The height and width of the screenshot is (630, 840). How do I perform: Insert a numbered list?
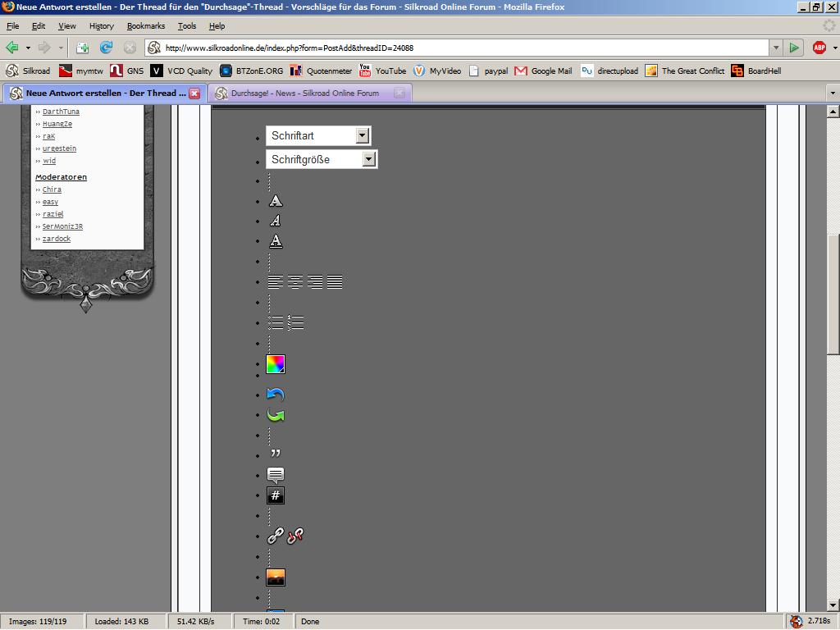click(296, 323)
